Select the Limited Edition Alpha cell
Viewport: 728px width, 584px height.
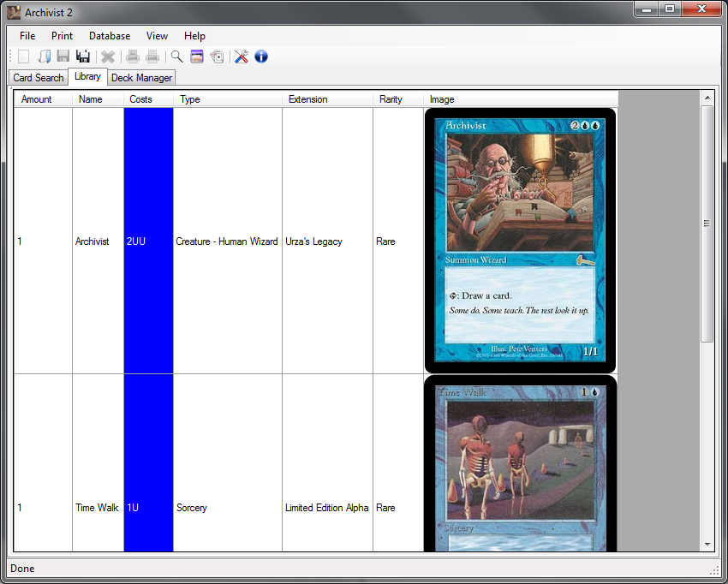coord(327,463)
